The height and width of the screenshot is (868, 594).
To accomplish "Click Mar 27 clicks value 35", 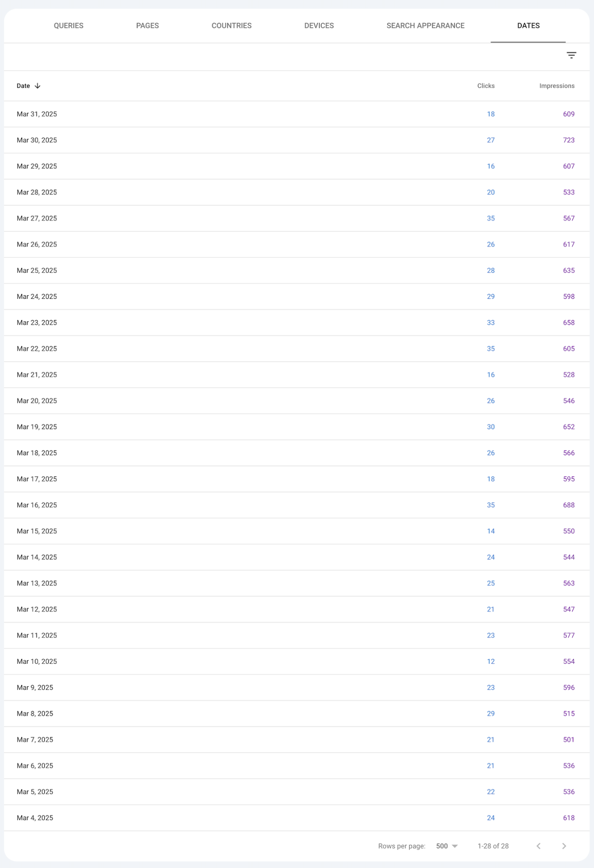I will click(x=490, y=218).
